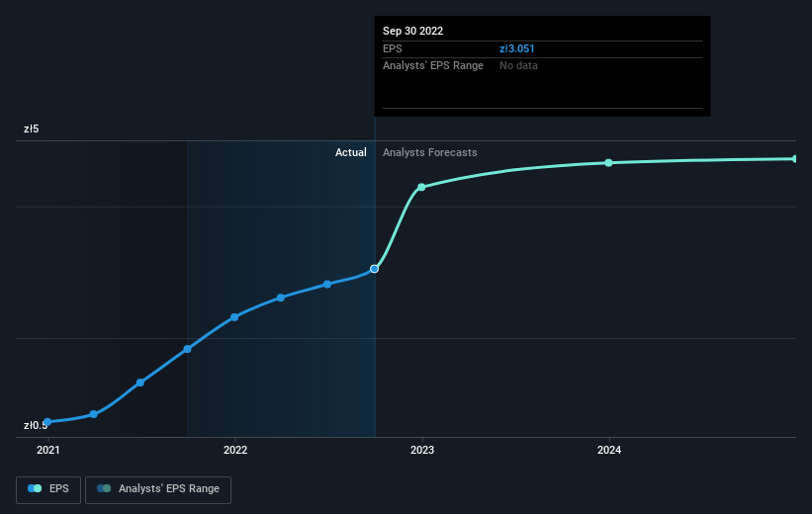Click the Analysts Forecasts label
The height and width of the screenshot is (514, 812).
430,152
